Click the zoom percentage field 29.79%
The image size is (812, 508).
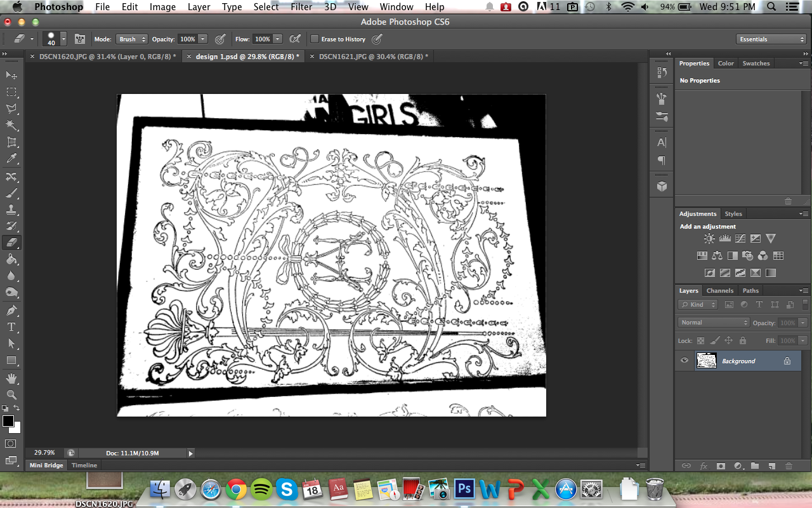click(x=44, y=453)
